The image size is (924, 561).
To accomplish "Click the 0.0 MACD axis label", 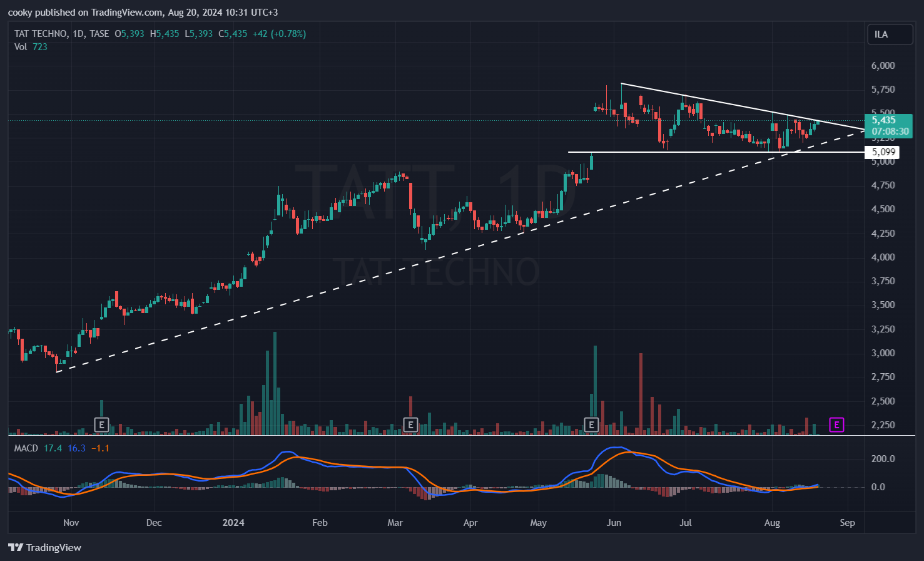I will click(x=878, y=487).
